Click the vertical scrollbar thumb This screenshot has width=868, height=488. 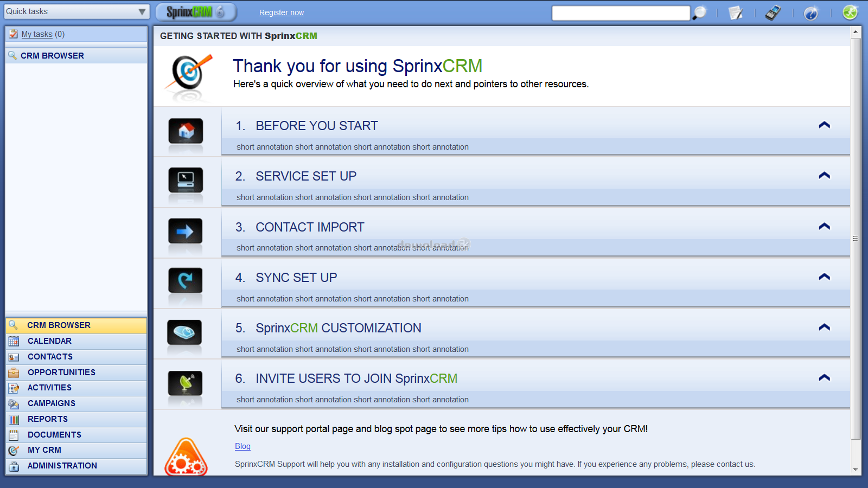[x=856, y=239]
